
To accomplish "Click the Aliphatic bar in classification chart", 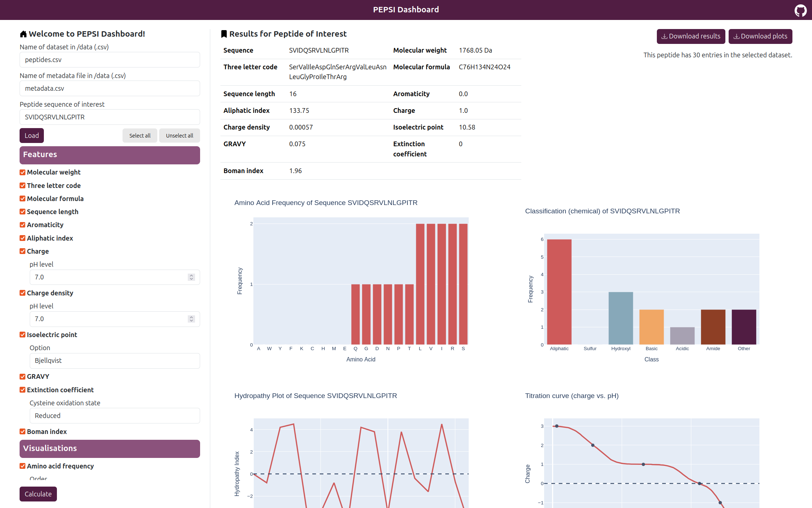I will tap(559, 292).
